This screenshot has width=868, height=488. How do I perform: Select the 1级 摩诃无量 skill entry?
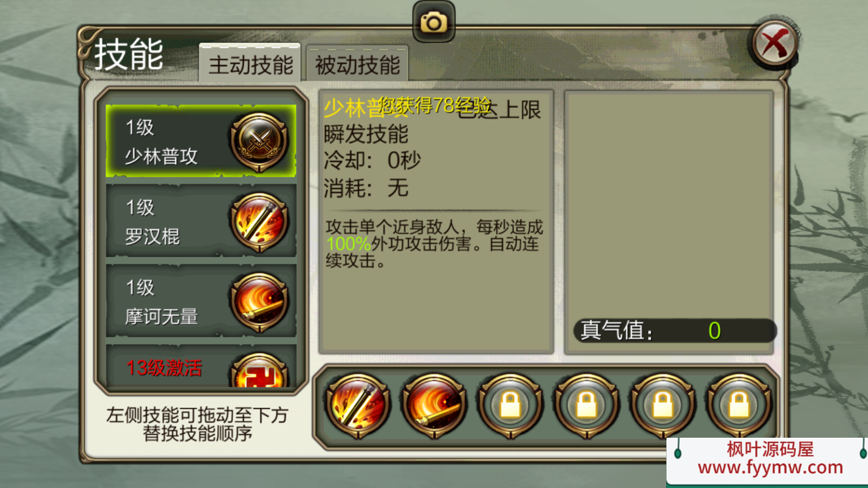(201, 302)
